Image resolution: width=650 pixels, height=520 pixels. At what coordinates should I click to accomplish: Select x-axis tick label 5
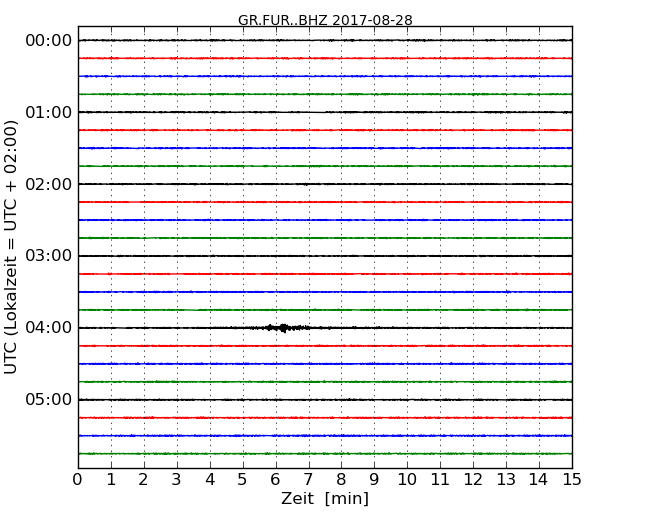(x=243, y=480)
